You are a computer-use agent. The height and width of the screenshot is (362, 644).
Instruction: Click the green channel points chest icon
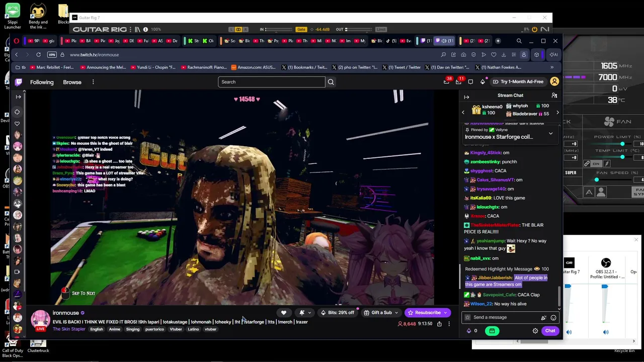pos(492,331)
